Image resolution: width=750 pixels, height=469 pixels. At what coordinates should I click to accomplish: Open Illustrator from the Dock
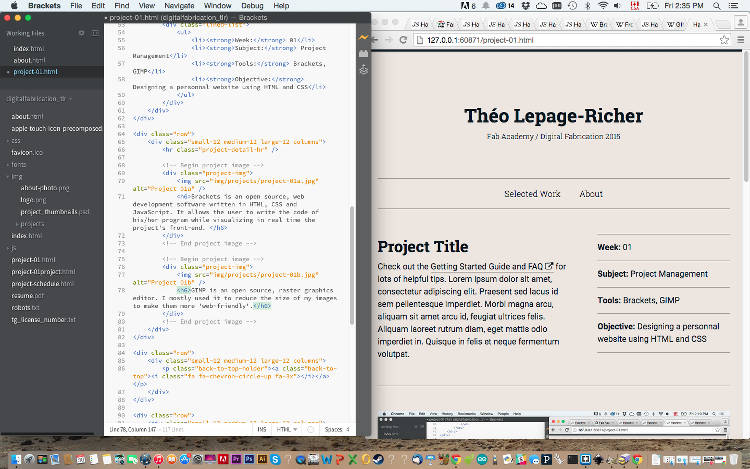click(262, 459)
